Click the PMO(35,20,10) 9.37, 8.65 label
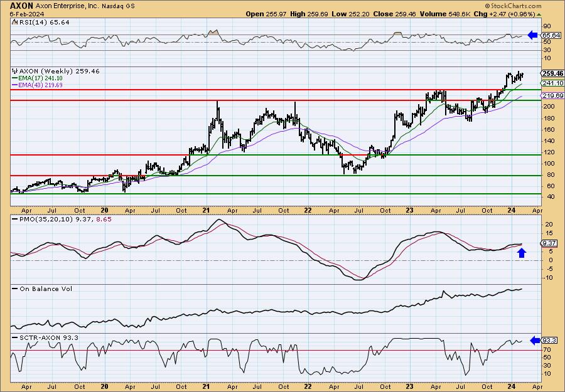Viewport: 565px width, 392px height. point(65,220)
